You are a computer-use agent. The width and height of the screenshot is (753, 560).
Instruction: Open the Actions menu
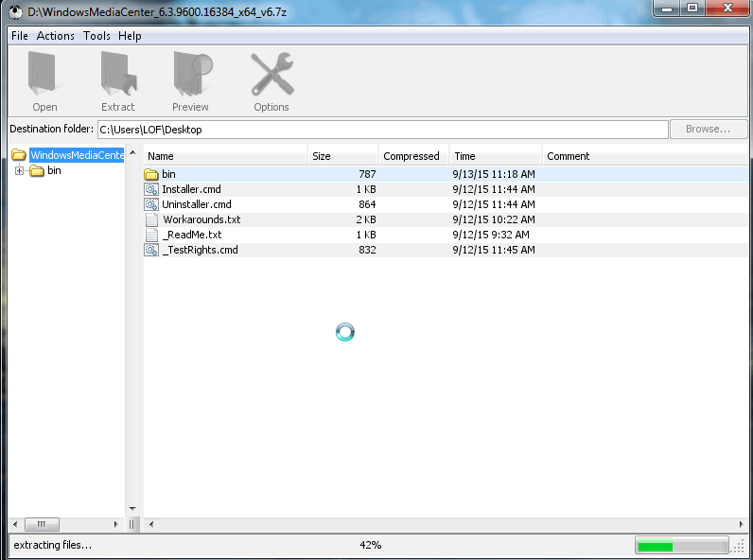click(55, 36)
